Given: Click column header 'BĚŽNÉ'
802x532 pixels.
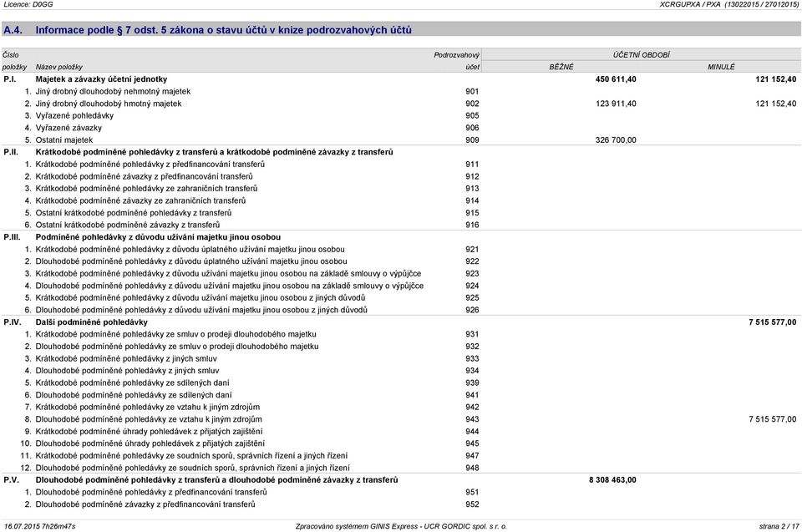Looking at the screenshot, I should click(561, 67).
